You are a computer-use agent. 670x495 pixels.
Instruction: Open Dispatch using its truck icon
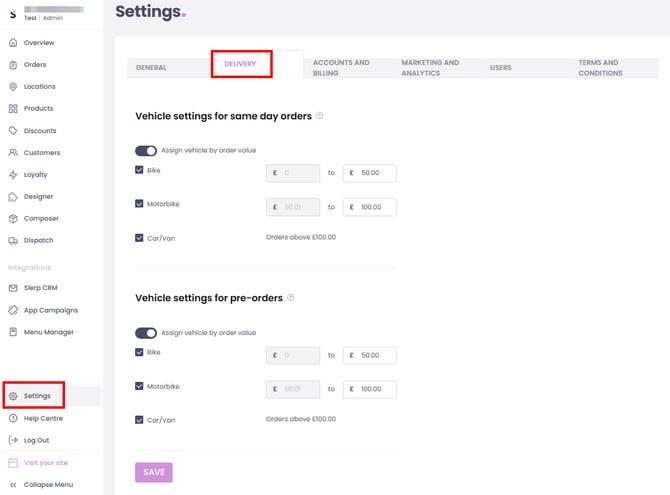point(13,241)
